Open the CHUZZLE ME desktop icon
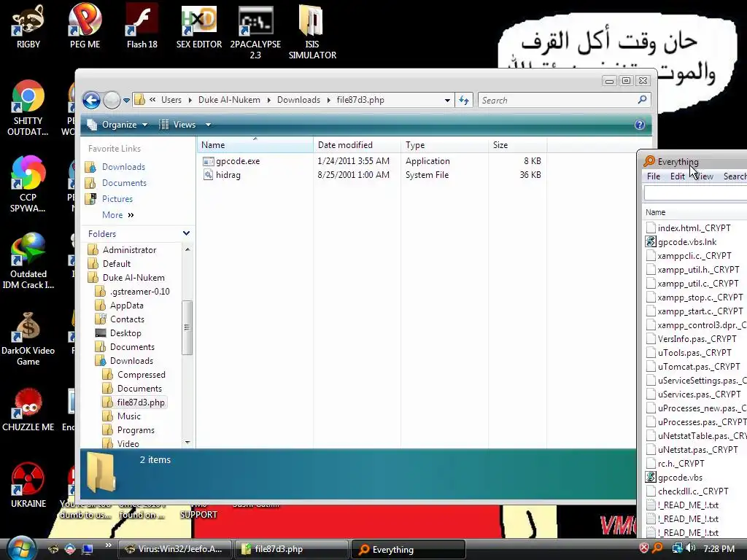The height and width of the screenshot is (560, 747). point(28,410)
